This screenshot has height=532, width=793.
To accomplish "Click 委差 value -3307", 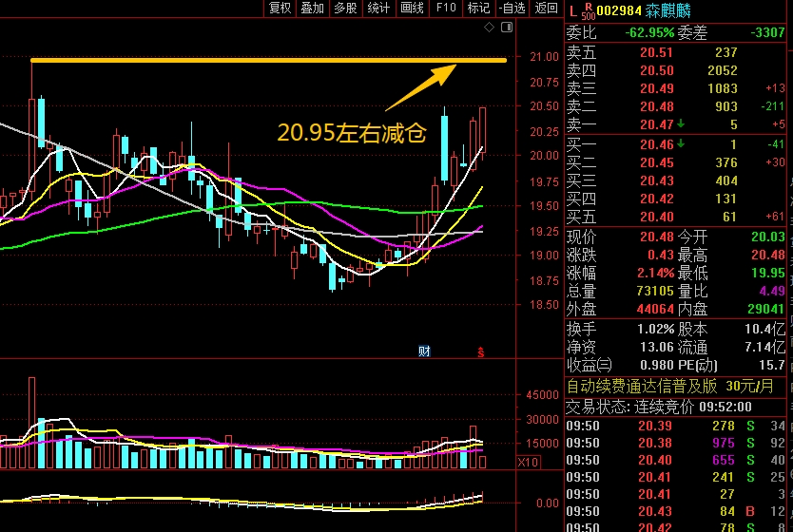I will [x=767, y=33].
